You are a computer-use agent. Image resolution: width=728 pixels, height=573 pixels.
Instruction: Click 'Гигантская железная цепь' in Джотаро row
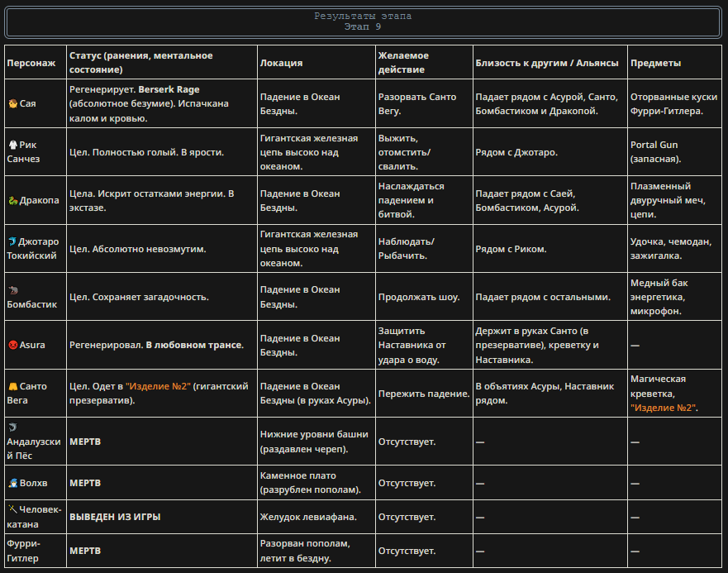[316, 249]
